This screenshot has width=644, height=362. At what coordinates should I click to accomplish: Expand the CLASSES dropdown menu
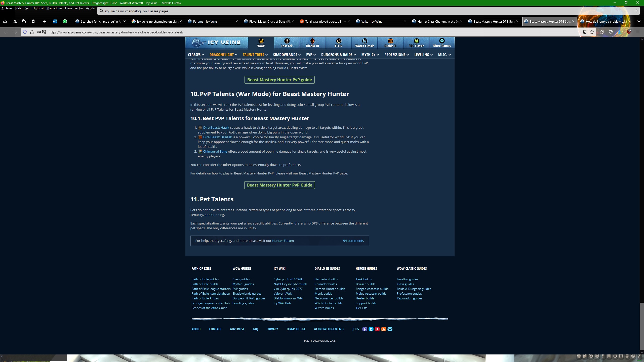click(x=196, y=55)
